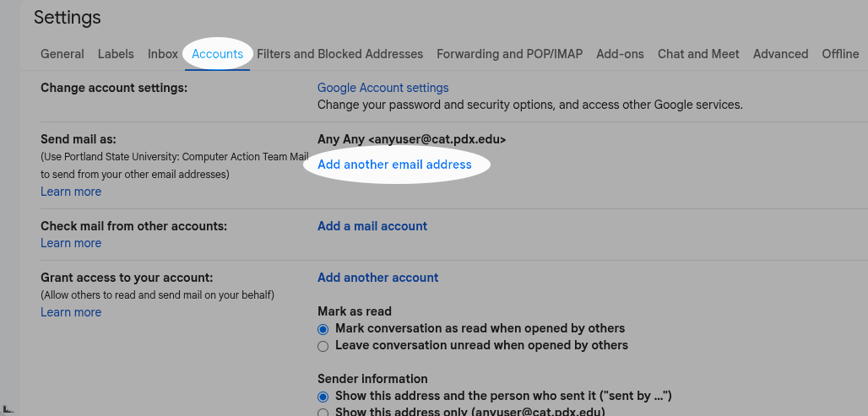Open Filters and Blocked Addresses tab
Viewport: 868px width, 416px height.
pos(339,54)
